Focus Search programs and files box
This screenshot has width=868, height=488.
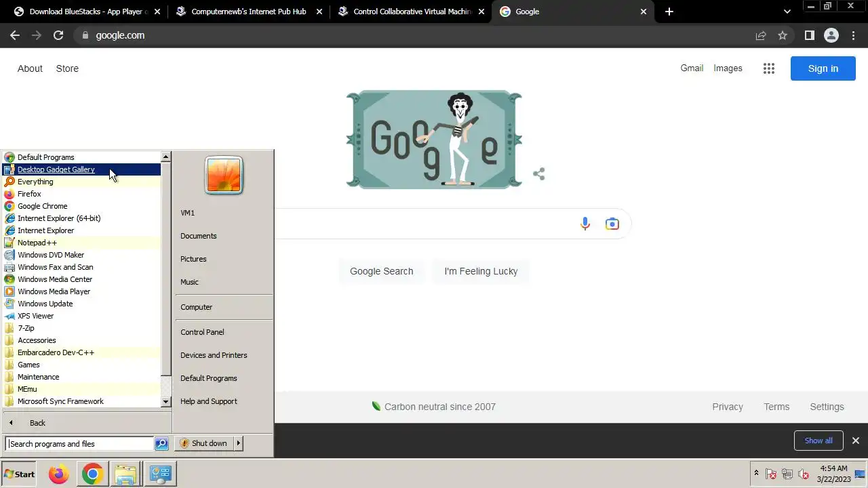click(x=80, y=444)
